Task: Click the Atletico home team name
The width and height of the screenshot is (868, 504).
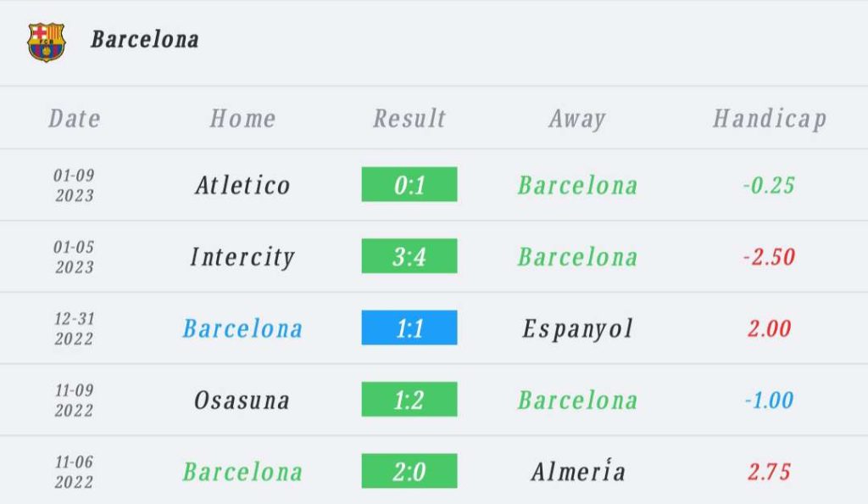Action: tap(242, 185)
